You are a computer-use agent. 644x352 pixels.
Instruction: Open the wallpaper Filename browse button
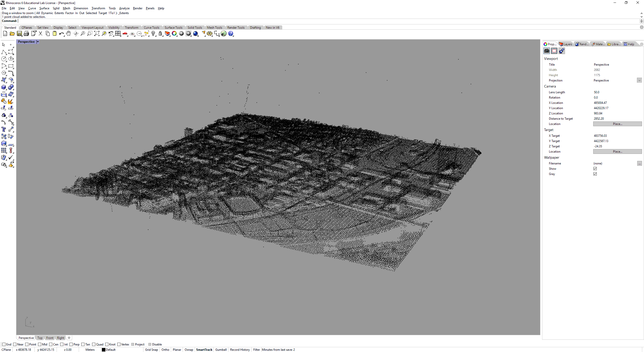click(639, 163)
